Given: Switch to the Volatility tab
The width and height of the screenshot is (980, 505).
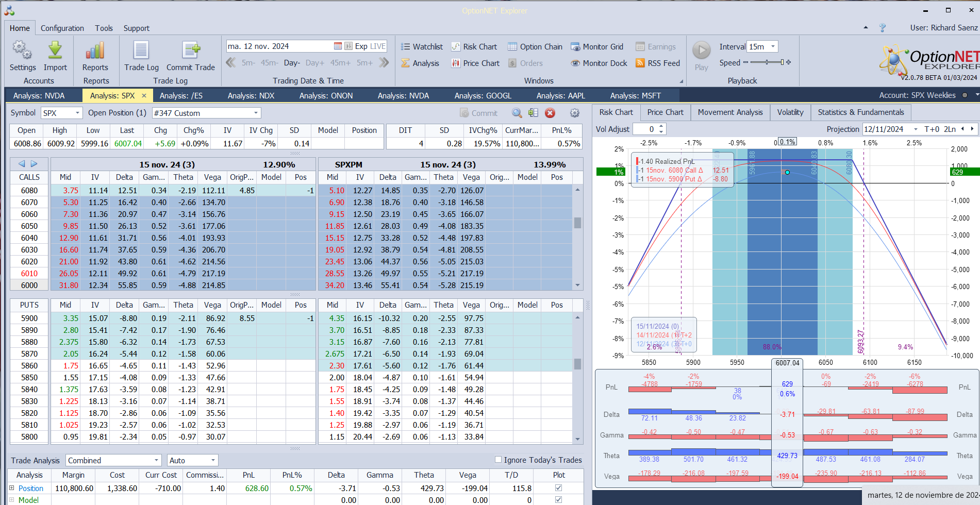Looking at the screenshot, I should coord(790,112).
